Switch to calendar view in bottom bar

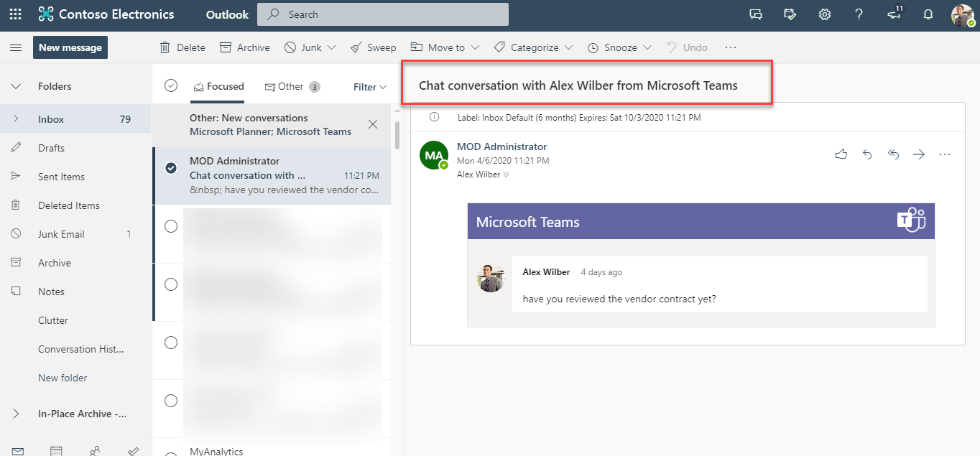[x=56, y=451]
